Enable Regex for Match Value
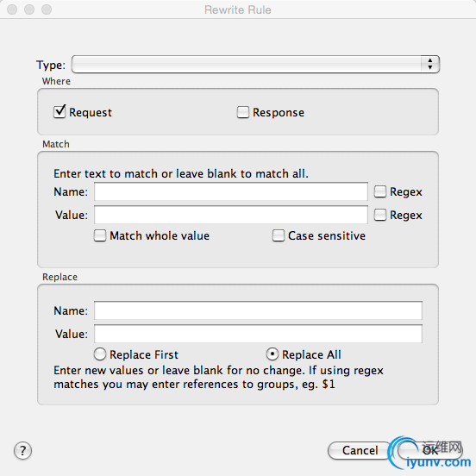The height and width of the screenshot is (476, 476). click(380, 215)
